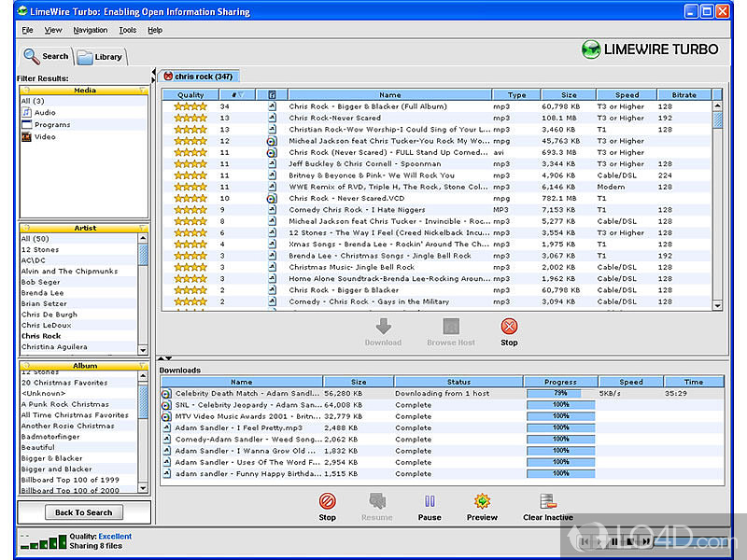The height and width of the screenshot is (560, 747).
Task: Collapse the Media filter panel arrow
Action: click(143, 91)
